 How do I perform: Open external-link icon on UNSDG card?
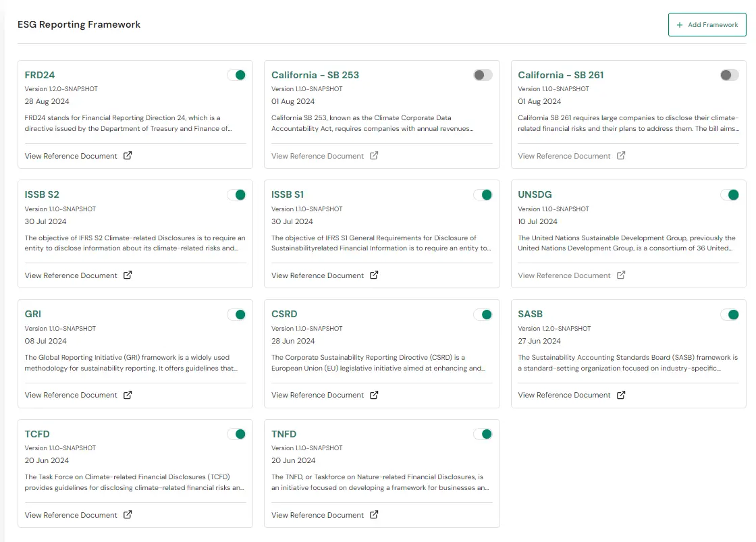pyautogui.click(x=621, y=275)
